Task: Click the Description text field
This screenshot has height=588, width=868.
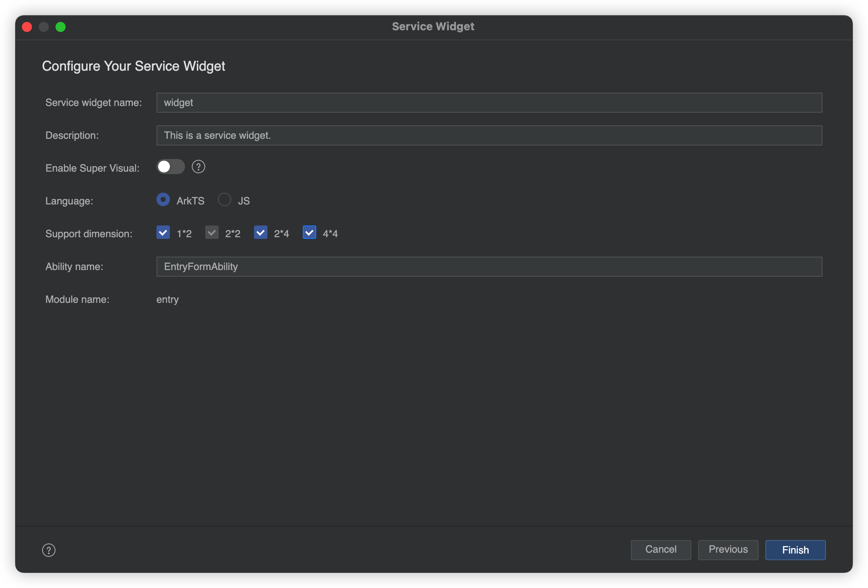Action: click(x=489, y=135)
